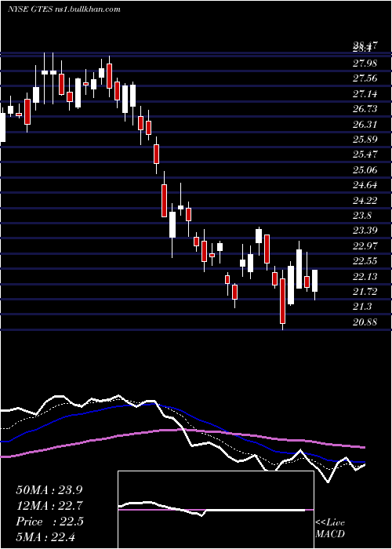Click the 26.31 price axis label
The height and width of the screenshot is (549, 392).
pyautogui.click(x=365, y=125)
